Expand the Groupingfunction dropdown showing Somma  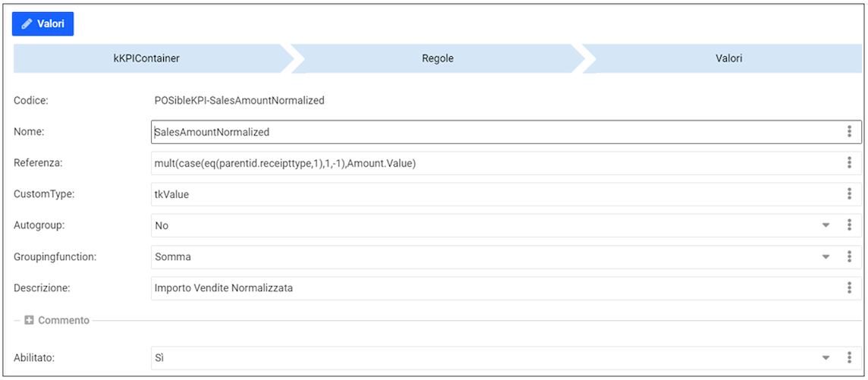[x=826, y=257]
